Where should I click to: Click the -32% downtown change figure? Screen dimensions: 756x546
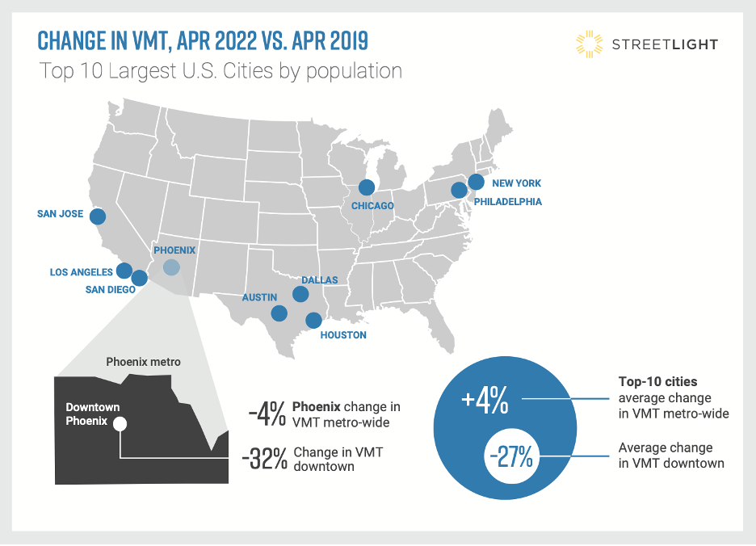pos(264,460)
